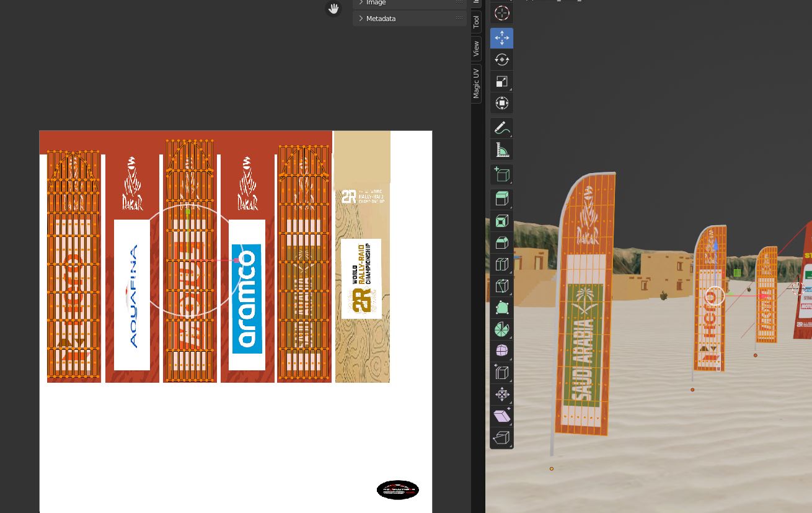Image resolution: width=812 pixels, height=513 pixels.
Task: Open the Tool sidebar tab
Action: 476,22
